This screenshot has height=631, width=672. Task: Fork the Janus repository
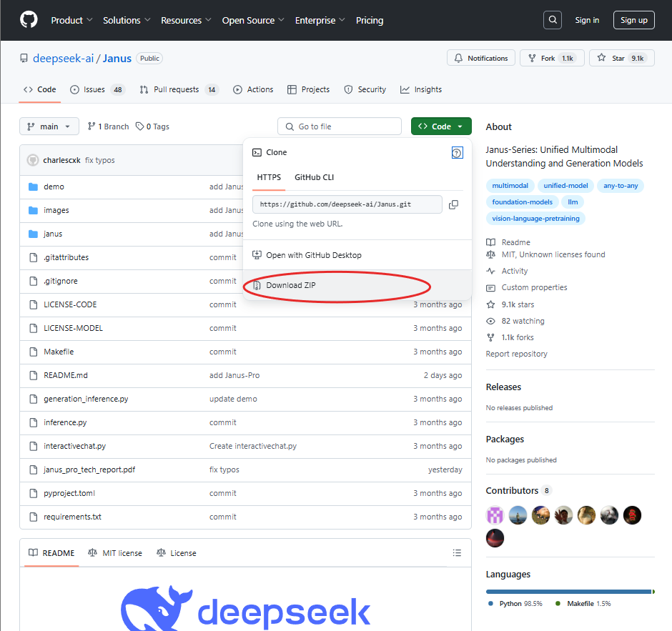552,59
